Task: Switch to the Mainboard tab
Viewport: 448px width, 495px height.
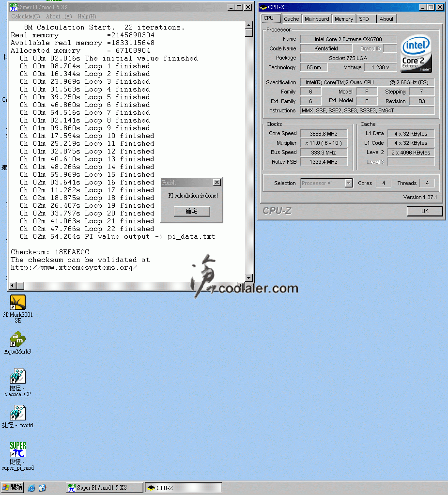Action: coord(317,19)
